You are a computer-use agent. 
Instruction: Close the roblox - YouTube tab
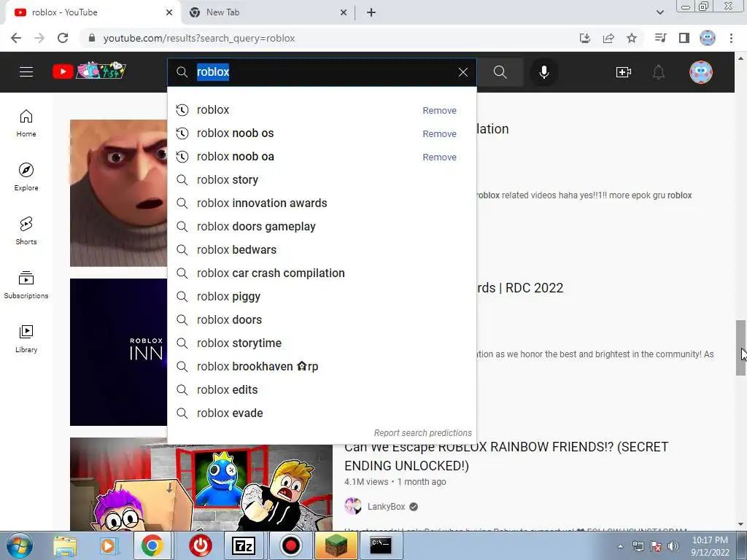pos(169,12)
